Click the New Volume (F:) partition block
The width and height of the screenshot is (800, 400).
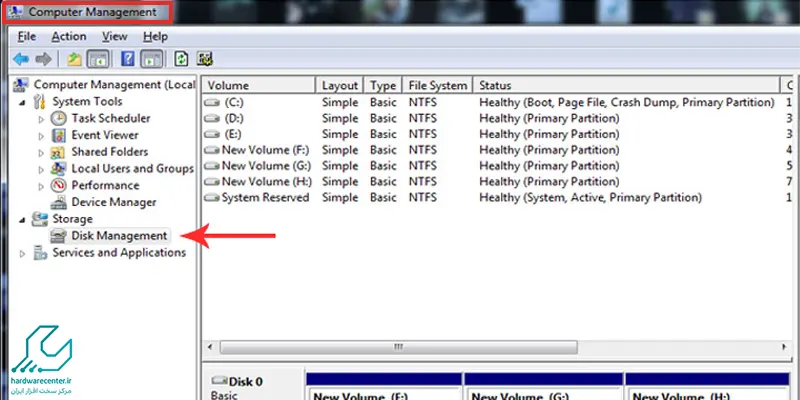click(384, 386)
